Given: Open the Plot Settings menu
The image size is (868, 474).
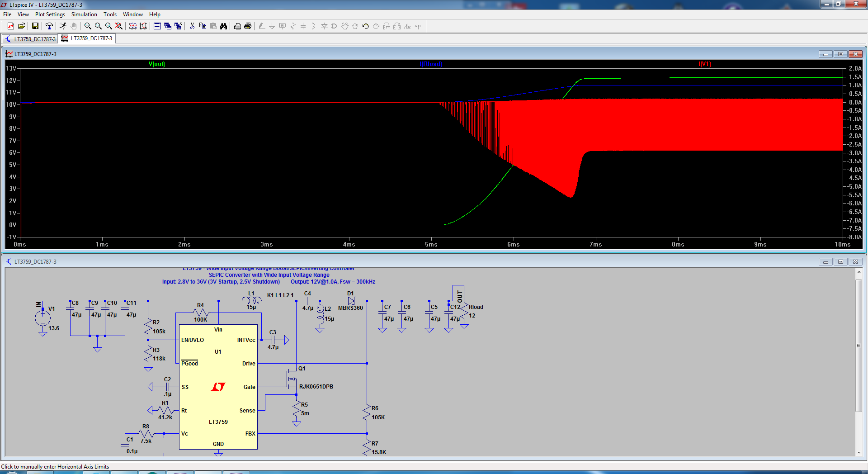Looking at the screenshot, I should [x=50, y=14].
